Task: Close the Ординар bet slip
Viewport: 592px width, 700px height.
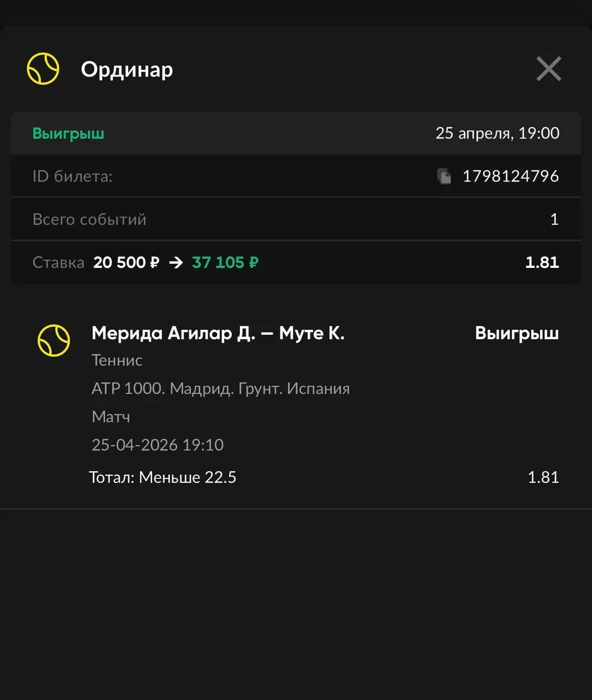Action: [548, 69]
